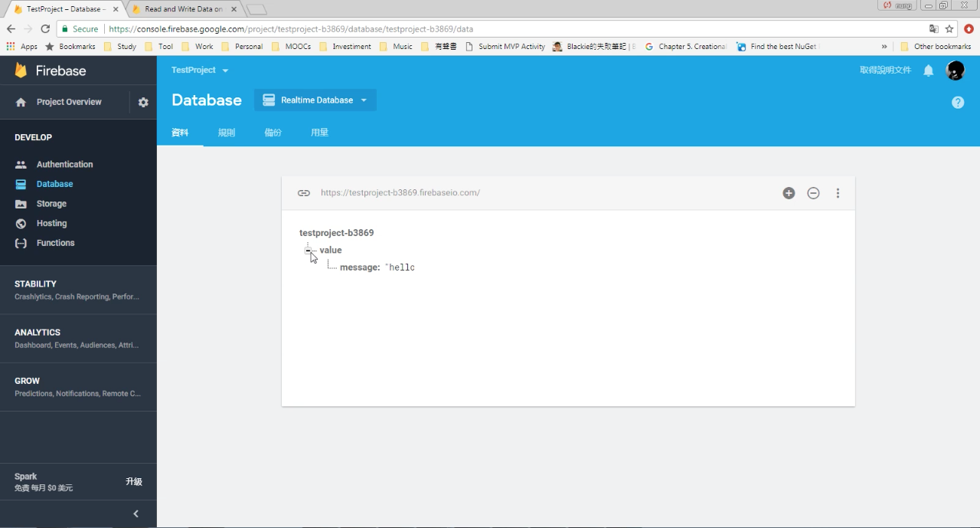Open the Apps bookmarks shortcut

click(21, 47)
